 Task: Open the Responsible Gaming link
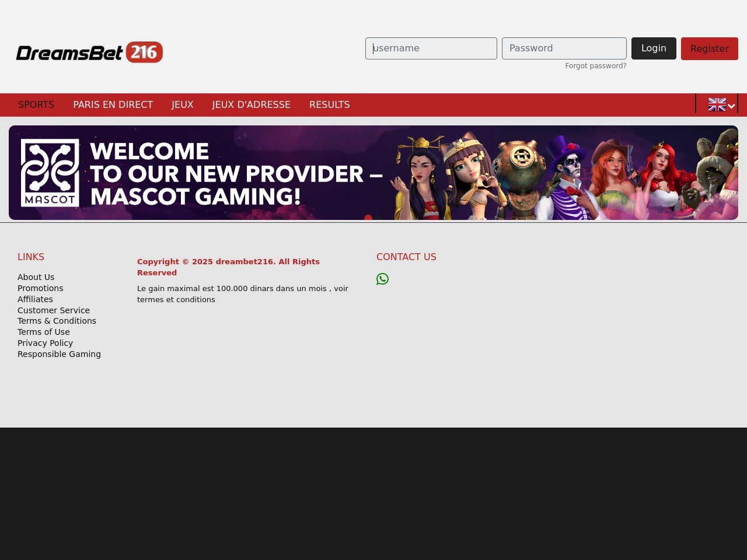tap(59, 354)
